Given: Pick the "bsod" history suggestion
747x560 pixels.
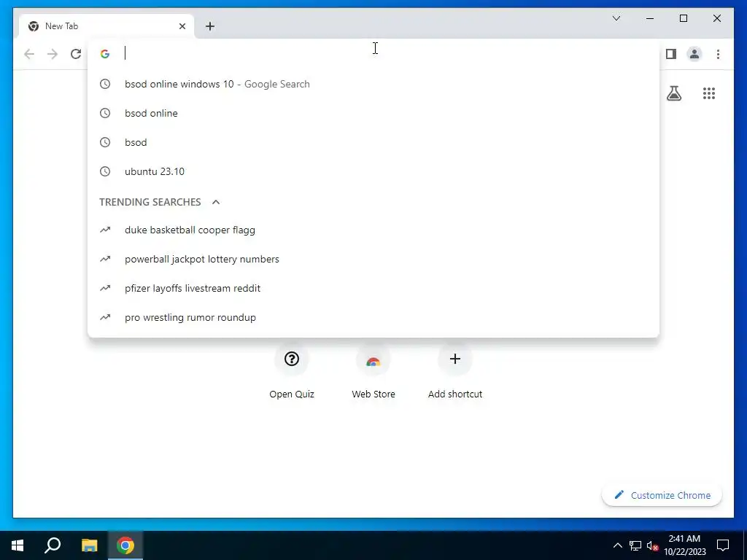Looking at the screenshot, I should point(373,142).
